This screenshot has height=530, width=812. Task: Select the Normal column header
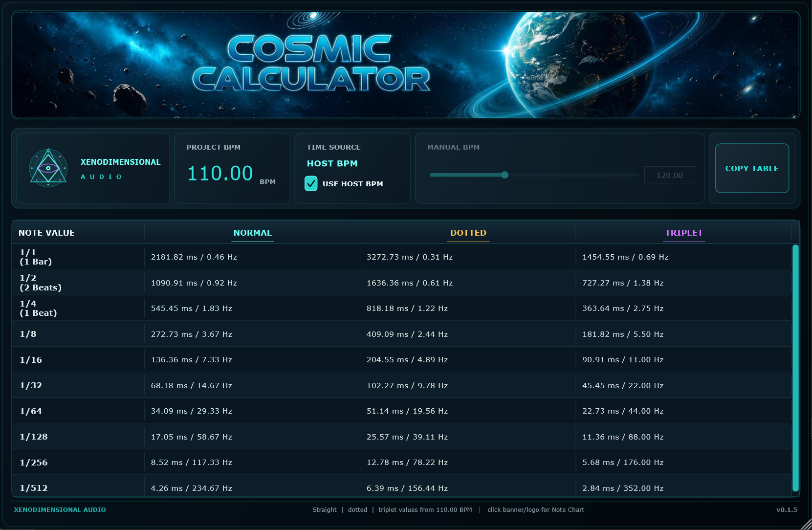tap(252, 233)
